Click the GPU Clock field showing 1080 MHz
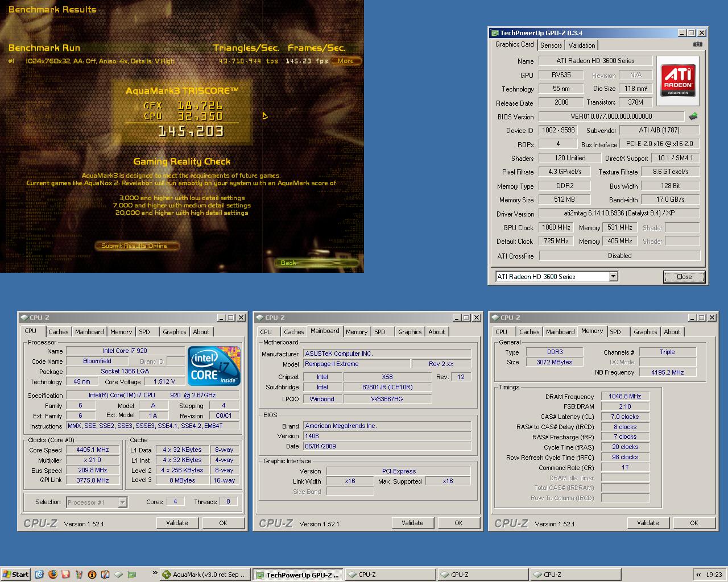728x582 pixels. pos(556,227)
